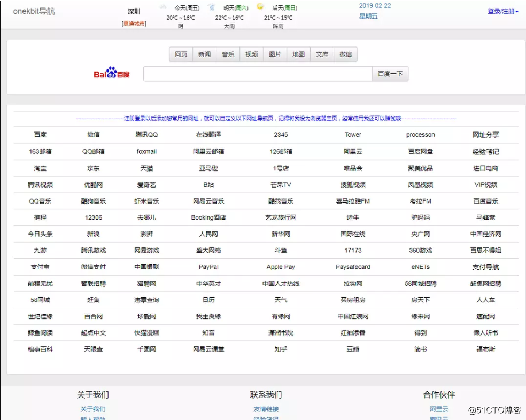Click today's cloudy weather icon
Image resolution: width=526 pixels, height=420 pixels.
tap(164, 7)
